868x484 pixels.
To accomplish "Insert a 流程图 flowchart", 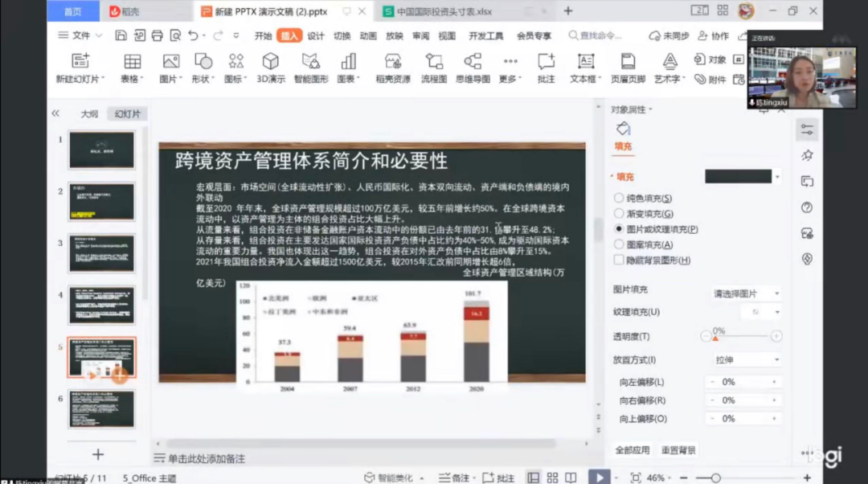I will [x=434, y=62].
